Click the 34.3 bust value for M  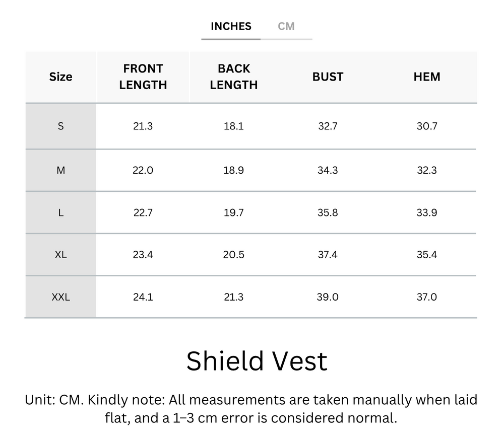pos(328,170)
